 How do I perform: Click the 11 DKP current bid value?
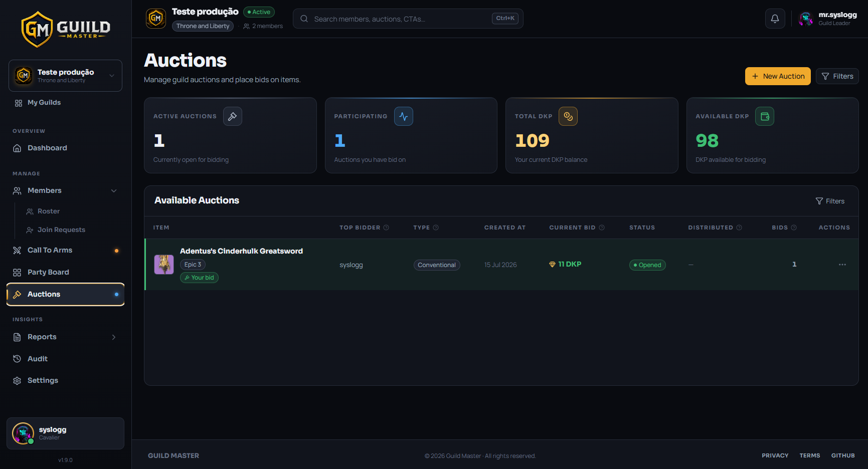click(570, 264)
